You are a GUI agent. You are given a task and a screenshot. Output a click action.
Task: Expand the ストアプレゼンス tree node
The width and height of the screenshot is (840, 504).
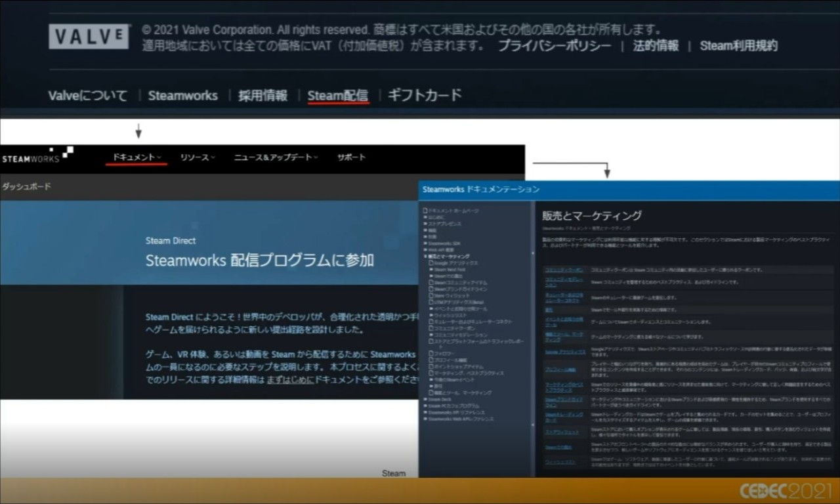(425, 224)
